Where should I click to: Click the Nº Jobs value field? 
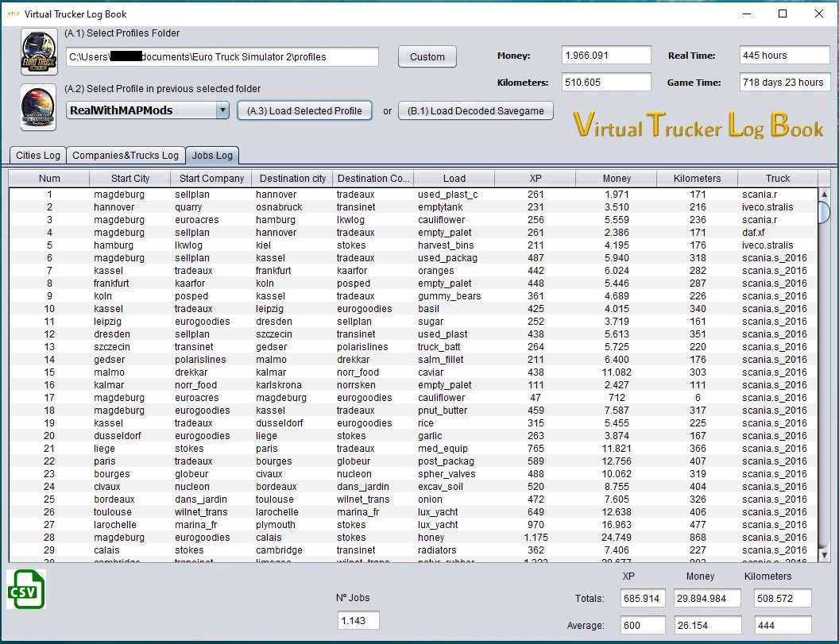(358, 620)
